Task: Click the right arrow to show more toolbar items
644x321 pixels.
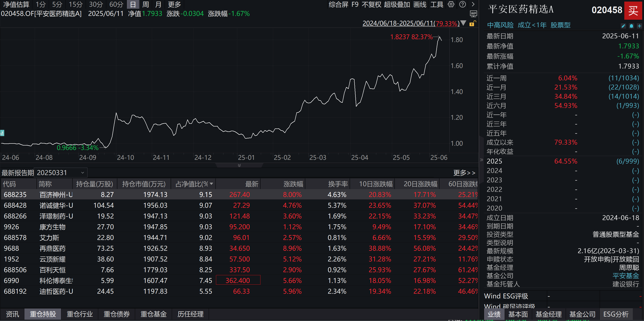Action: (x=473, y=4)
